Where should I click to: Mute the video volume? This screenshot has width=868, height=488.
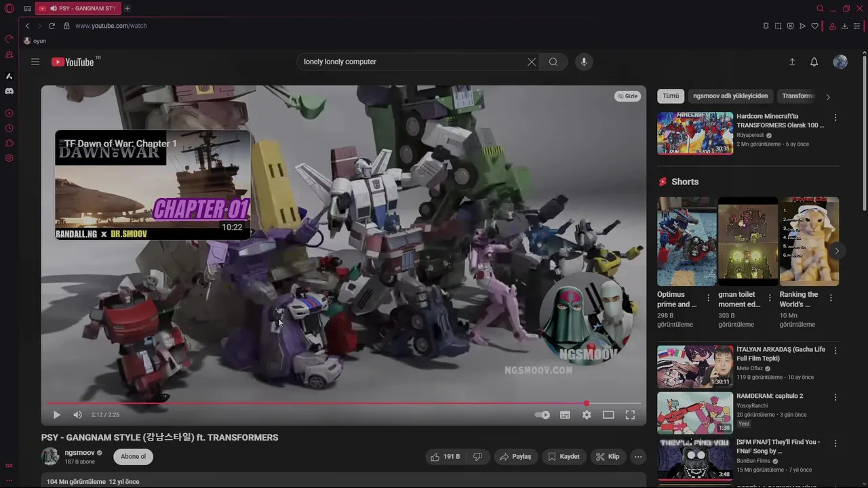tap(77, 415)
